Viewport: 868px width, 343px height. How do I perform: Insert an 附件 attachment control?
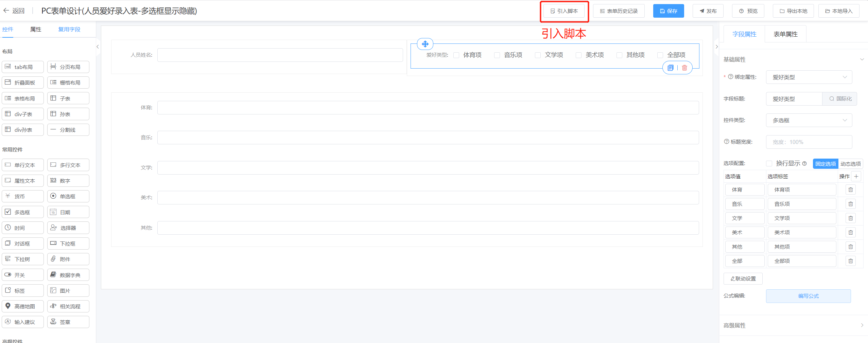click(68, 259)
